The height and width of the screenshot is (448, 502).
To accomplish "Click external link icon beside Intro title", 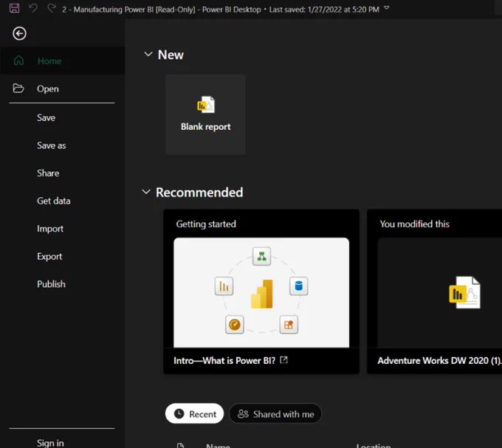I will pos(283,360).
